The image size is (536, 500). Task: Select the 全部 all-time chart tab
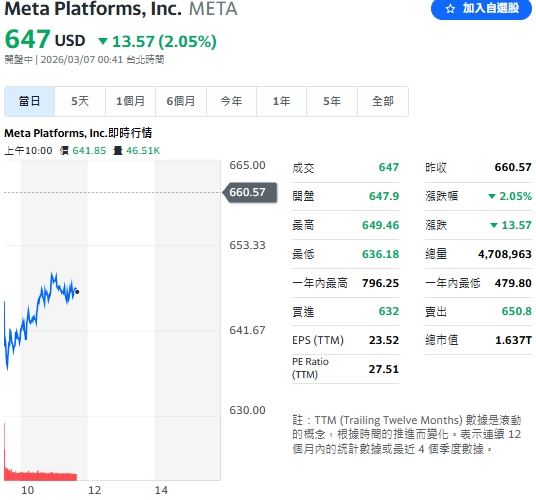[383, 101]
